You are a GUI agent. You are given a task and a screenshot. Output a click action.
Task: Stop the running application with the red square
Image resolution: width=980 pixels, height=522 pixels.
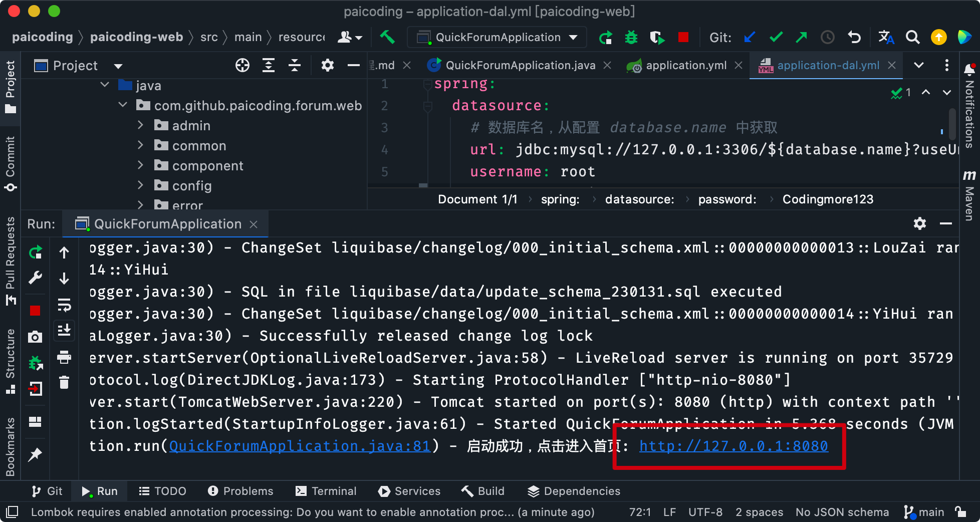(683, 37)
